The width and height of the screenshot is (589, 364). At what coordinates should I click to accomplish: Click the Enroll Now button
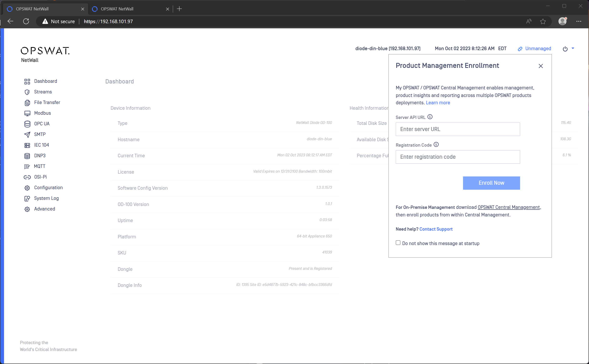tap(491, 183)
